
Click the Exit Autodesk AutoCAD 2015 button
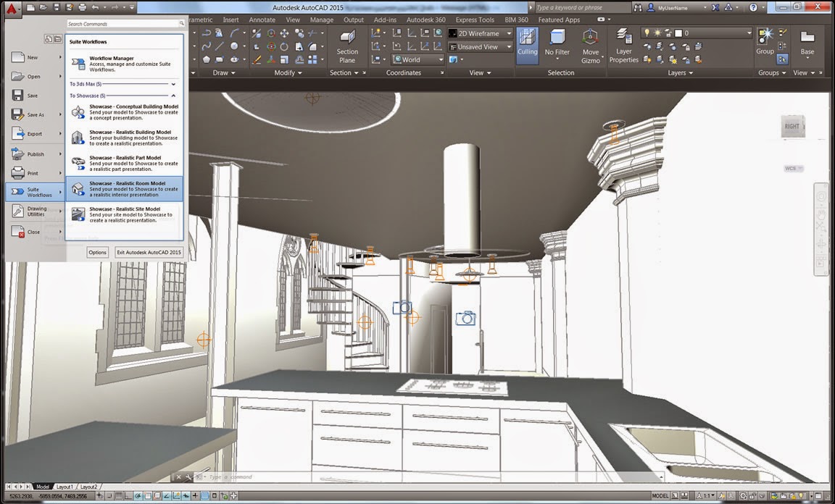coord(148,252)
